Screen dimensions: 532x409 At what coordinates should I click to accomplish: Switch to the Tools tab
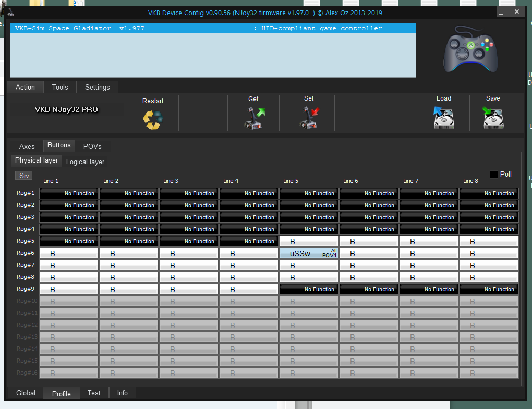[60, 87]
